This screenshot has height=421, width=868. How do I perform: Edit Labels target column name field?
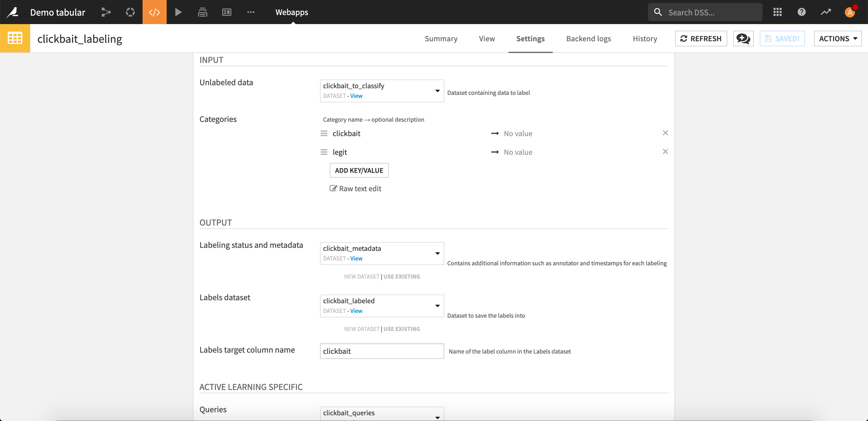click(x=382, y=351)
